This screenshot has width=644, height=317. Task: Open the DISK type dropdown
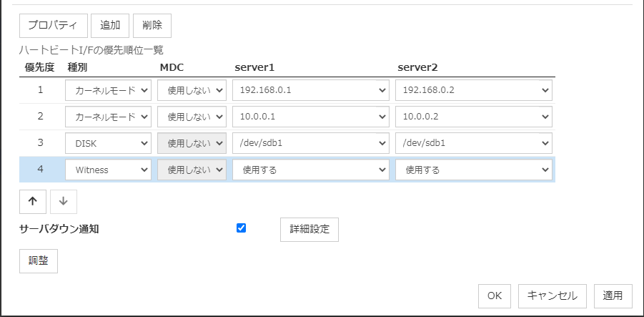point(108,143)
